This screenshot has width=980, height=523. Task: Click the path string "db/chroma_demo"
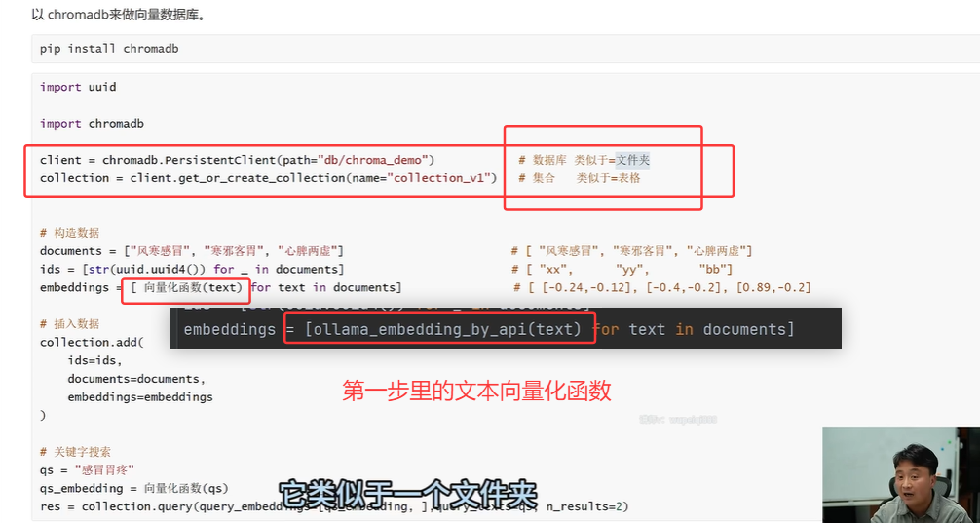tap(373, 160)
